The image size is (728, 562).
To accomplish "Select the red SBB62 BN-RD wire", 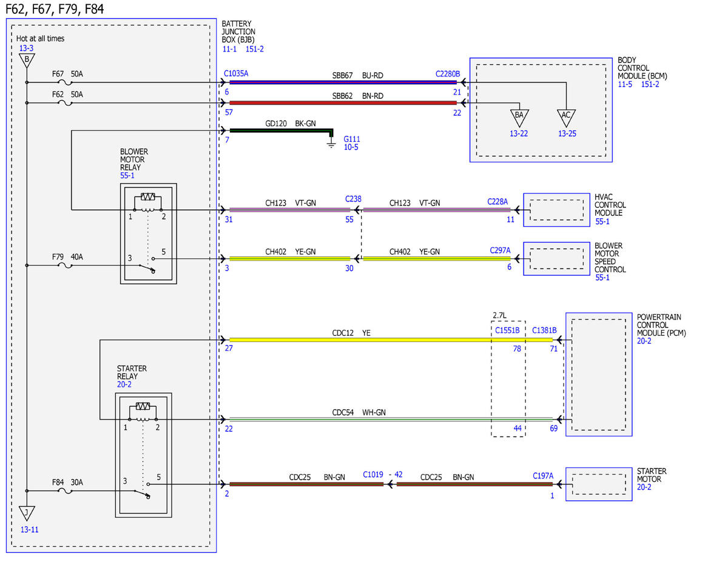I will pos(342,103).
